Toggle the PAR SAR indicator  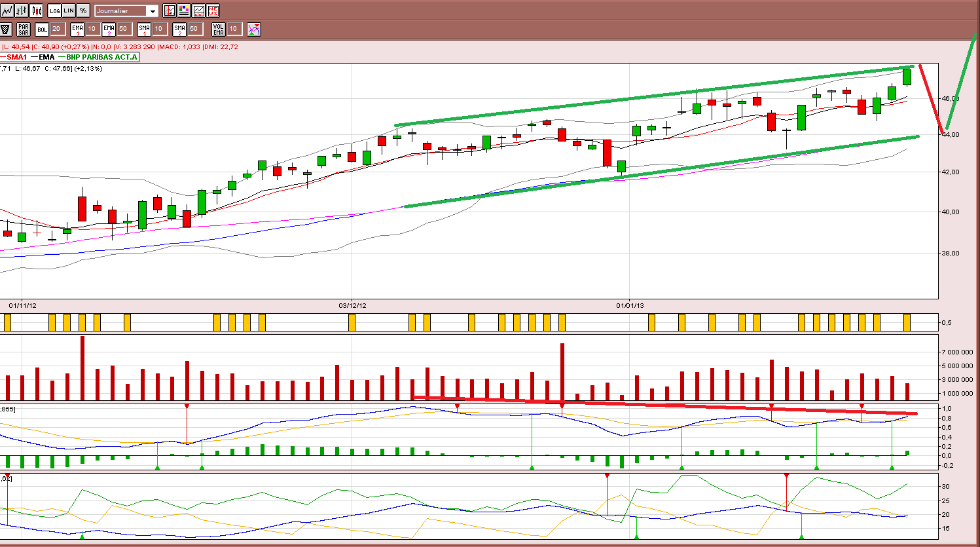pos(24,29)
